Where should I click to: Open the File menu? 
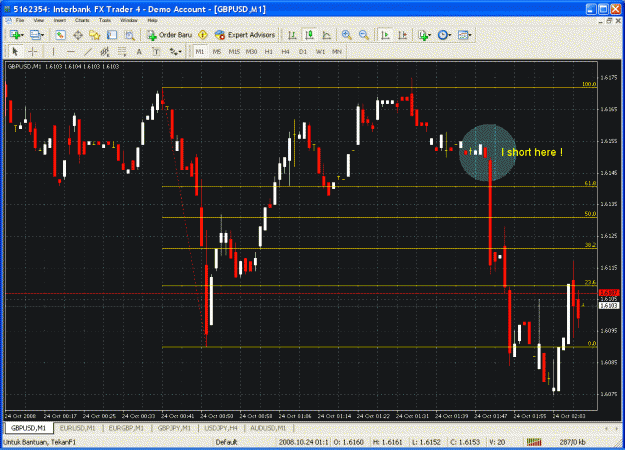click(x=20, y=20)
